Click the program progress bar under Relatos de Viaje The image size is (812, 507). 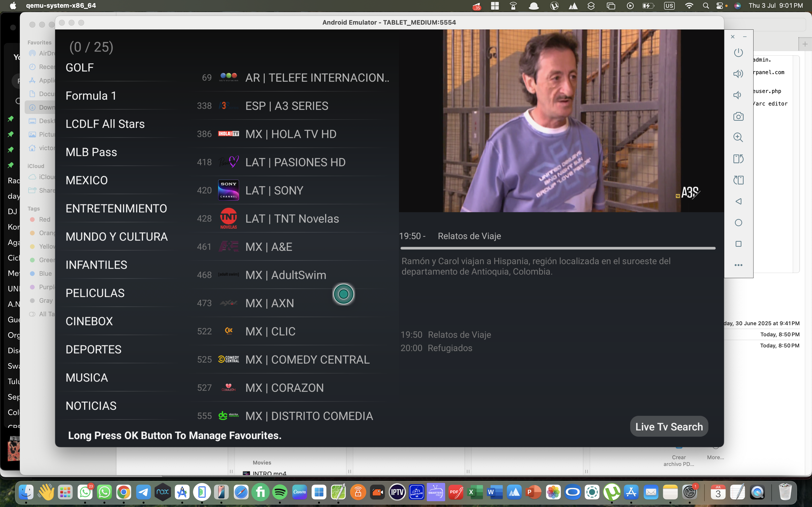coord(558,248)
